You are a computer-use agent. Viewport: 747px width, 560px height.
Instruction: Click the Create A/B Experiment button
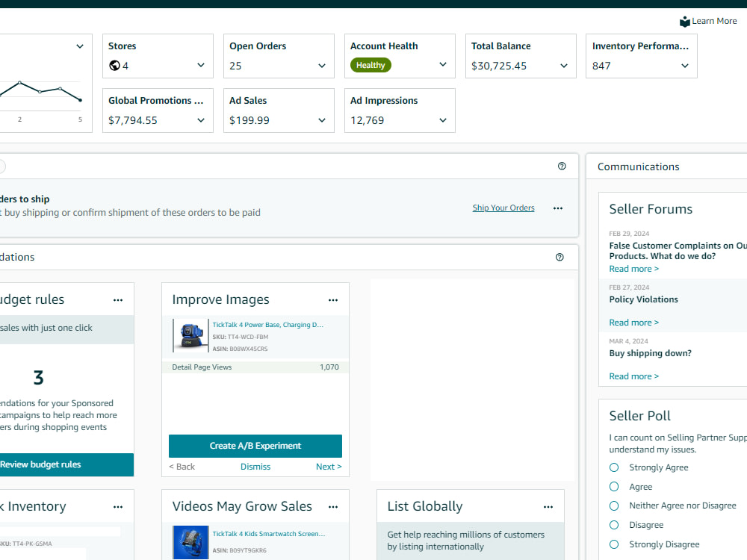pyautogui.click(x=255, y=446)
